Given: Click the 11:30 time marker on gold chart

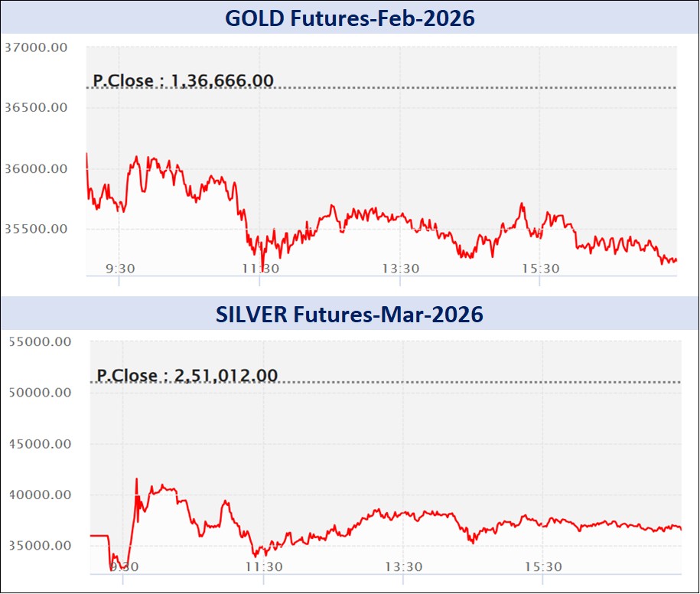Looking at the screenshot, I should pyautogui.click(x=261, y=268).
